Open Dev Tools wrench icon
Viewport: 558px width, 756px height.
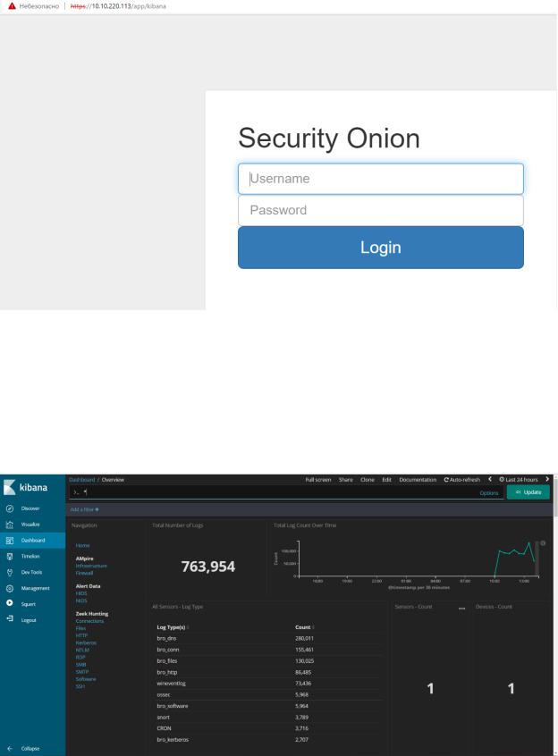[x=9, y=572]
